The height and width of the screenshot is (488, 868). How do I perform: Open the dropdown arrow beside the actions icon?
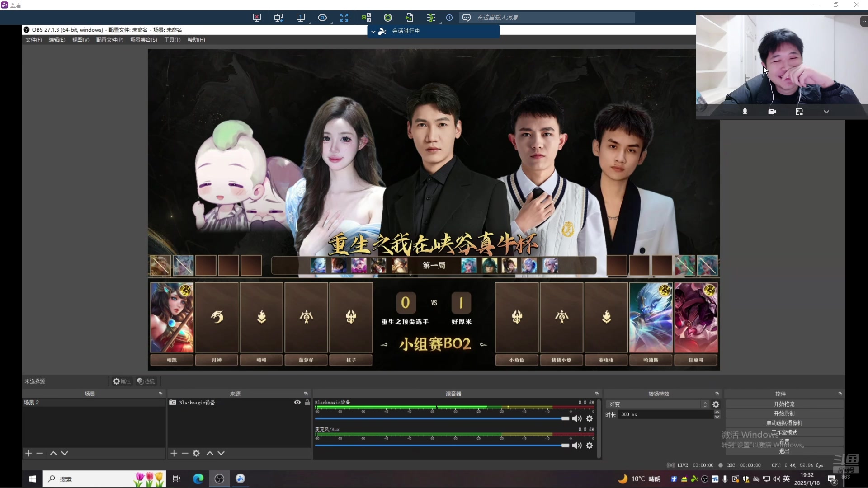pyautogui.click(x=440, y=22)
